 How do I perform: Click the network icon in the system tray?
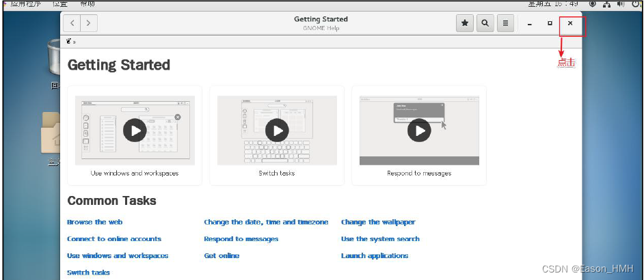606,4
